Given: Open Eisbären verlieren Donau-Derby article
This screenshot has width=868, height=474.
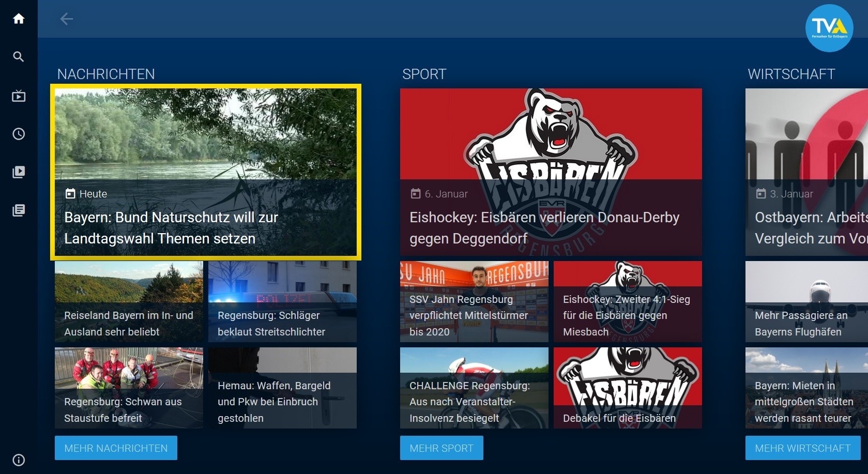Looking at the screenshot, I should (x=551, y=172).
